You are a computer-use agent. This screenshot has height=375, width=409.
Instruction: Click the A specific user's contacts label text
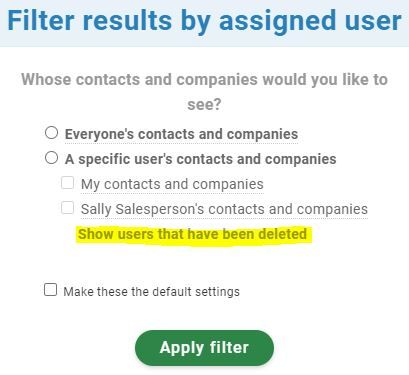[x=201, y=159]
